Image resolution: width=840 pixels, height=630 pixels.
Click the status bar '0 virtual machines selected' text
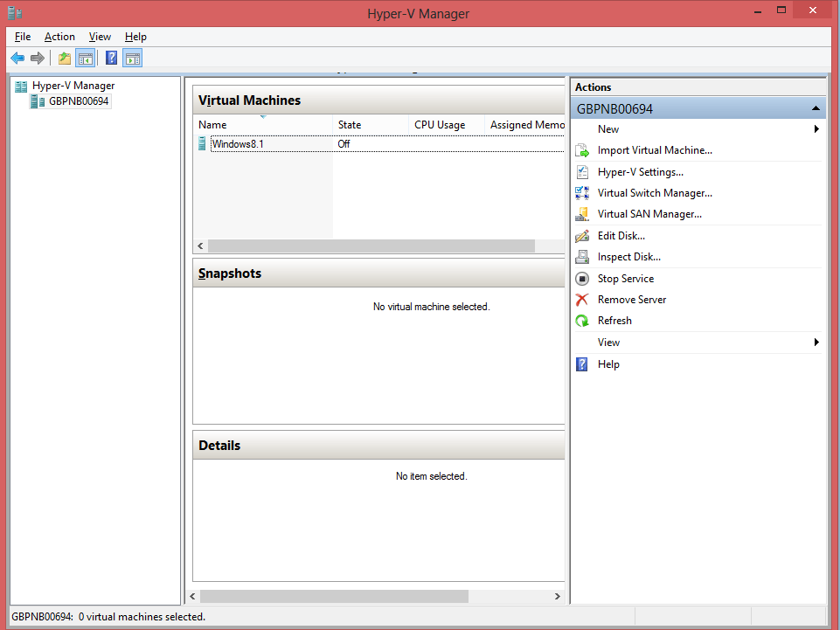(x=142, y=617)
